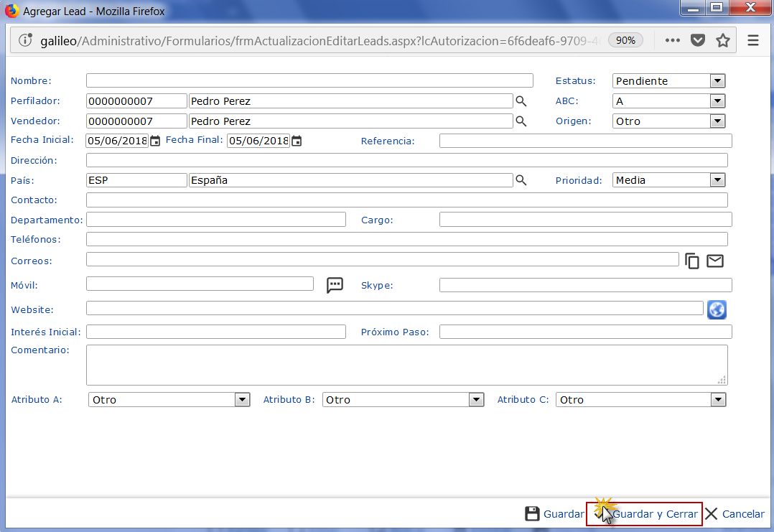Image resolution: width=774 pixels, height=532 pixels.
Task: Open the Origen dropdown
Action: pos(669,121)
